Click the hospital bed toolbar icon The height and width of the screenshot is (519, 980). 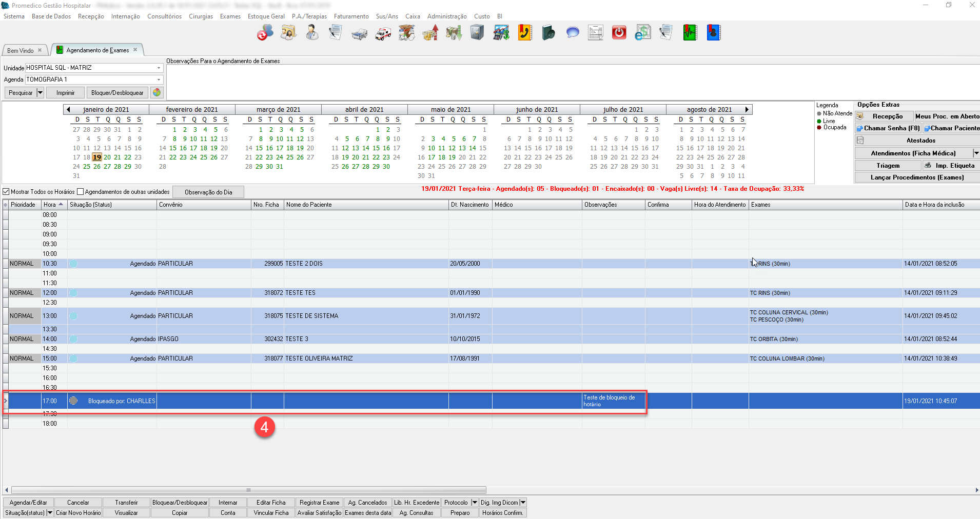359,34
